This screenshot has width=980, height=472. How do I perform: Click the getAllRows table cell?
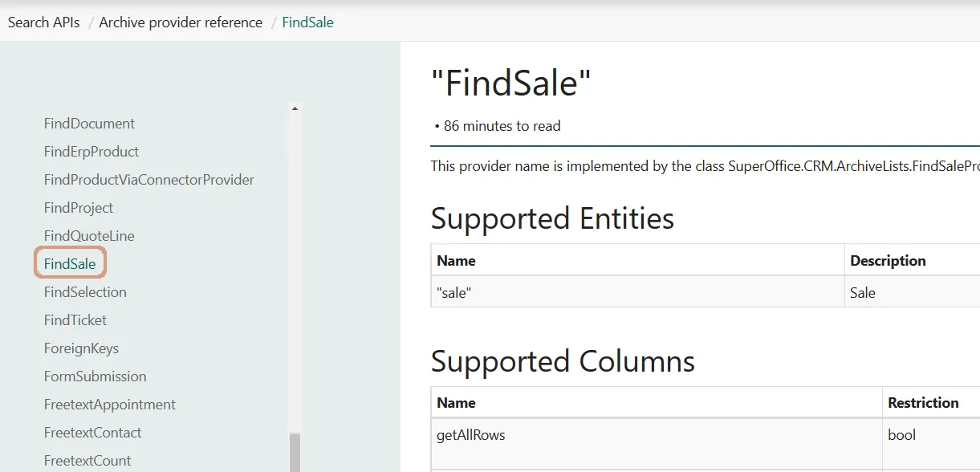[x=470, y=435]
